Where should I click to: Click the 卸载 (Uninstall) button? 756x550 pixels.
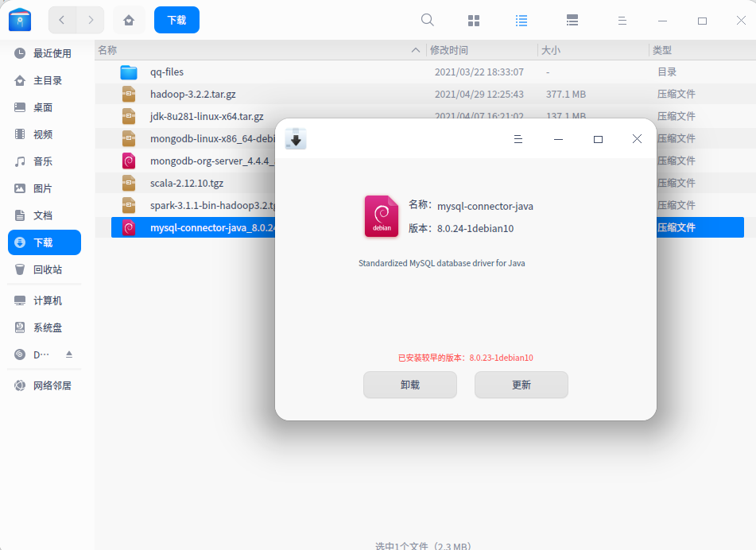point(410,385)
